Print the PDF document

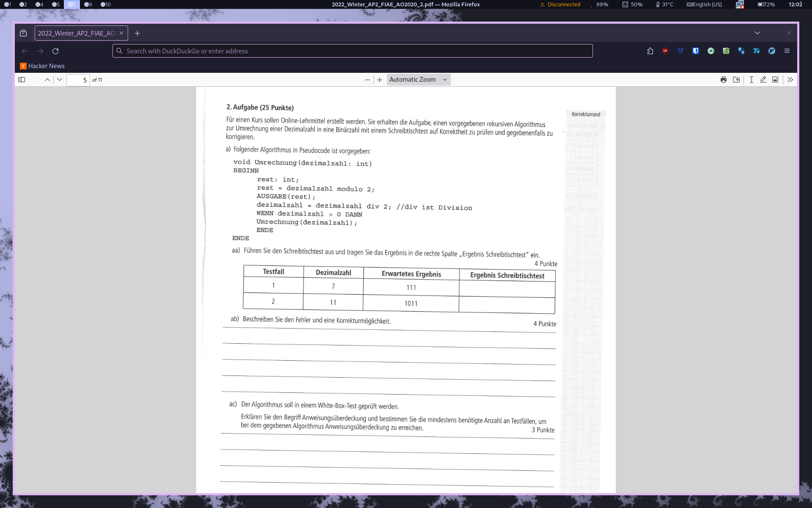pyautogui.click(x=724, y=80)
